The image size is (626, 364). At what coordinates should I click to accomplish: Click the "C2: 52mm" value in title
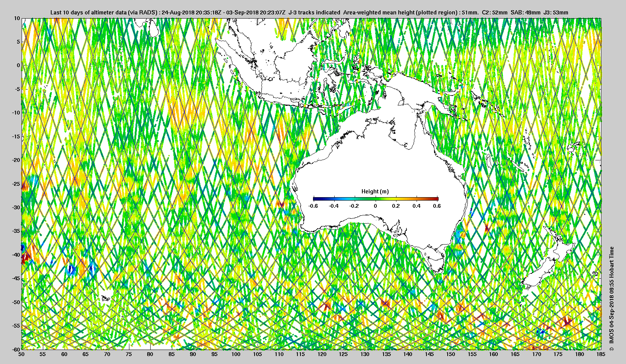(x=494, y=13)
